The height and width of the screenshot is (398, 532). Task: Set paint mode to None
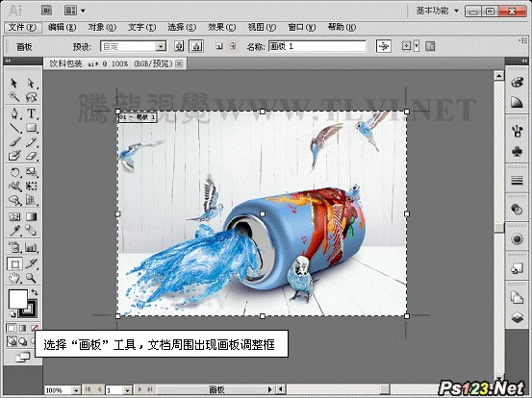tap(34, 328)
